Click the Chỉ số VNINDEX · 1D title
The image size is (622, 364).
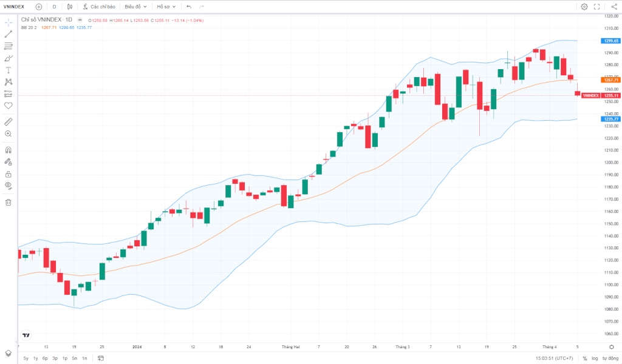click(x=46, y=19)
